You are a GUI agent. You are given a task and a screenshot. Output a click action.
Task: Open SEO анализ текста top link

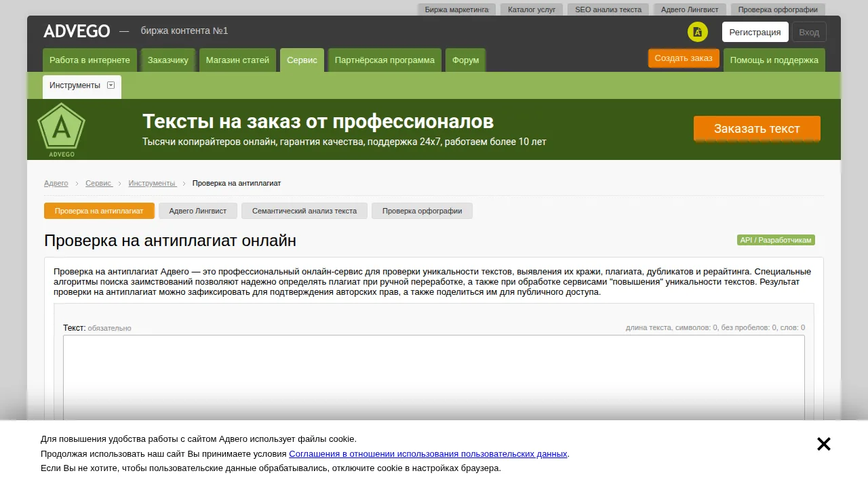click(x=608, y=9)
